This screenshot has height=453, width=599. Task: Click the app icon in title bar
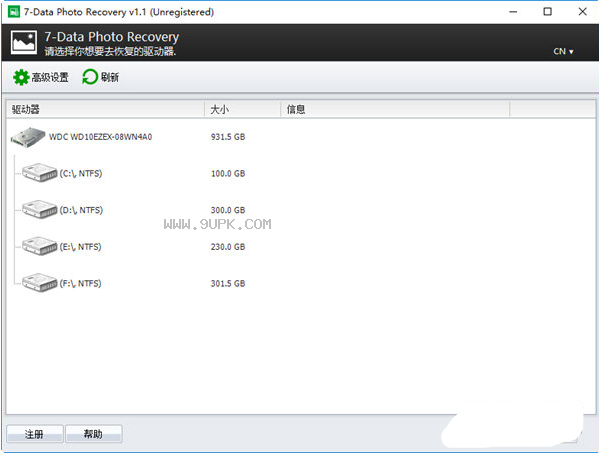[14, 12]
